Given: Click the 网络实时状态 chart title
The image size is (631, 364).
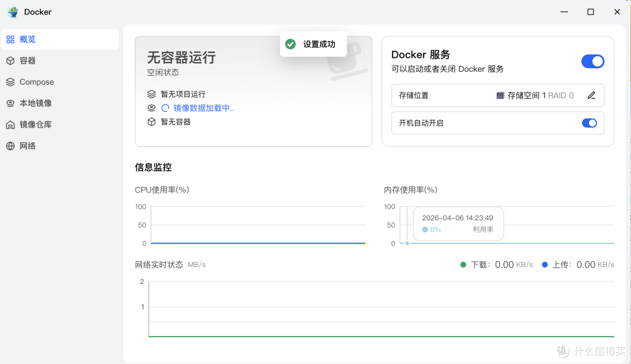Looking at the screenshot, I should point(159,265).
